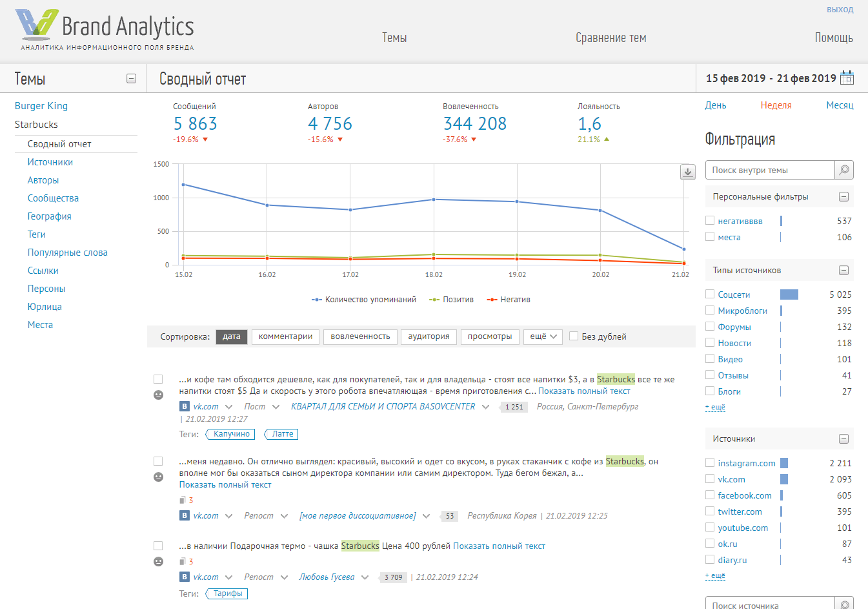Image resolution: width=868 pixels, height=609 pixels.
Task: Toggle Негатив legend marker
Action: [x=492, y=300]
